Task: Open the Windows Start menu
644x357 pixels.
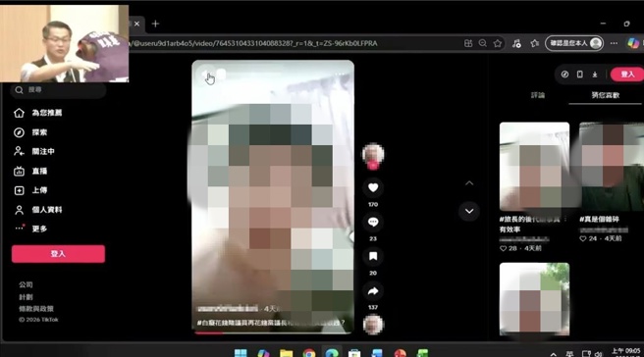Action: [x=241, y=353]
